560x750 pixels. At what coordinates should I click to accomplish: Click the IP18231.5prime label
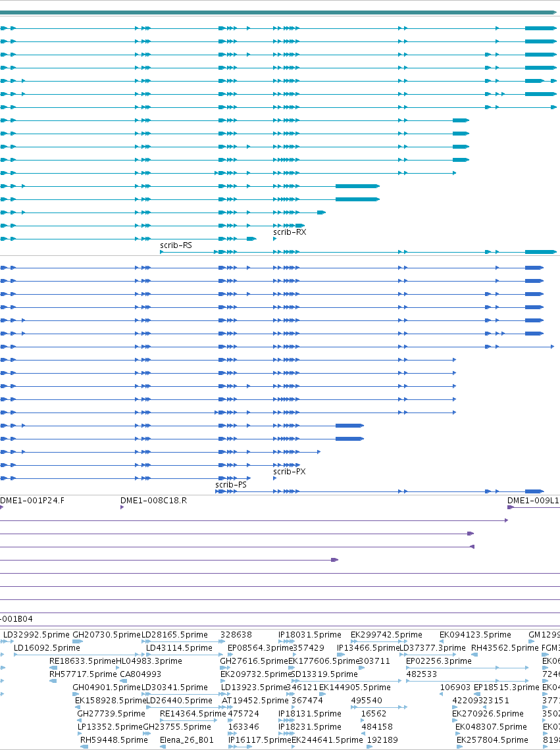coord(310,726)
